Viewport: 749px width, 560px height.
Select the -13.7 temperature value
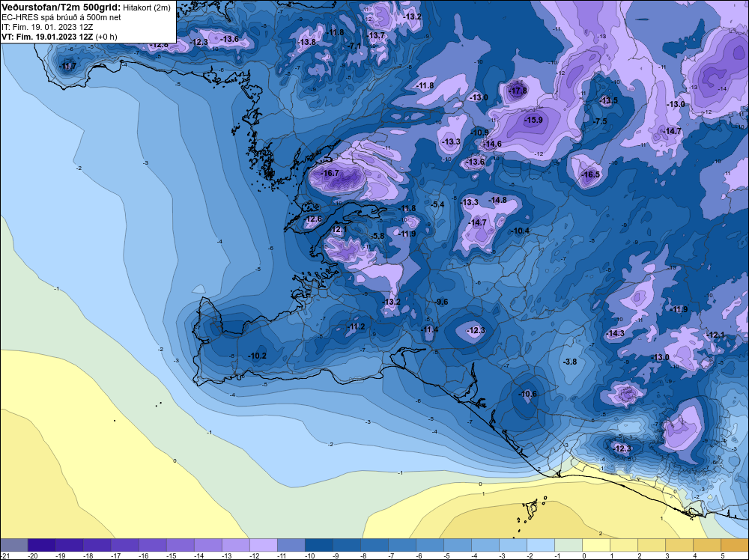[x=376, y=35]
